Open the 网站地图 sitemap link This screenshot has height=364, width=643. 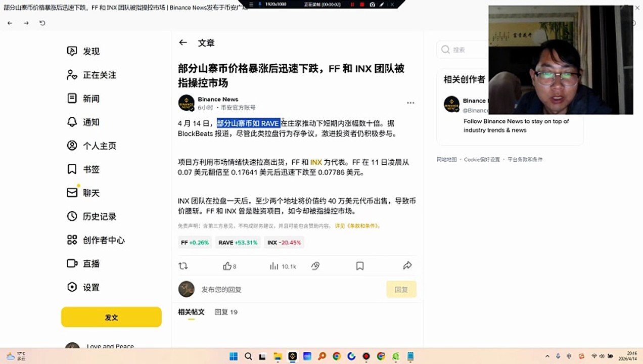(446, 159)
